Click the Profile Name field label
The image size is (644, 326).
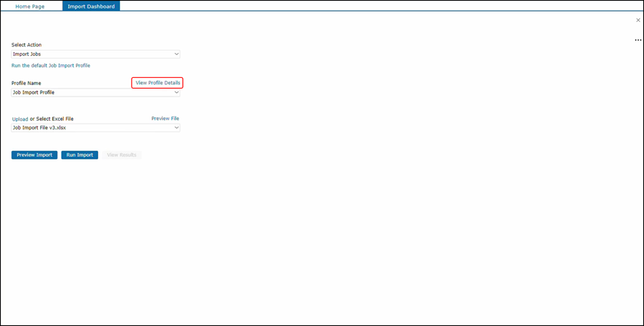click(26, 83)
